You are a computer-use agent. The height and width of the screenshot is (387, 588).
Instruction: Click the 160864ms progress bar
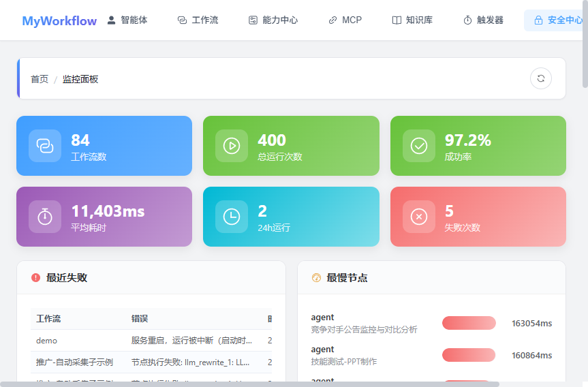469,355
